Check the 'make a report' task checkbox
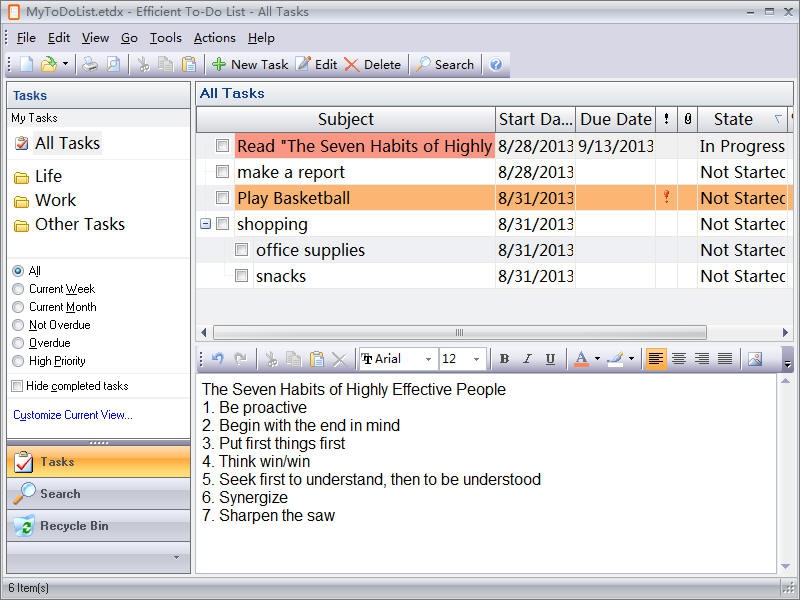Screen dimensions: 800x600 [222, 171]
